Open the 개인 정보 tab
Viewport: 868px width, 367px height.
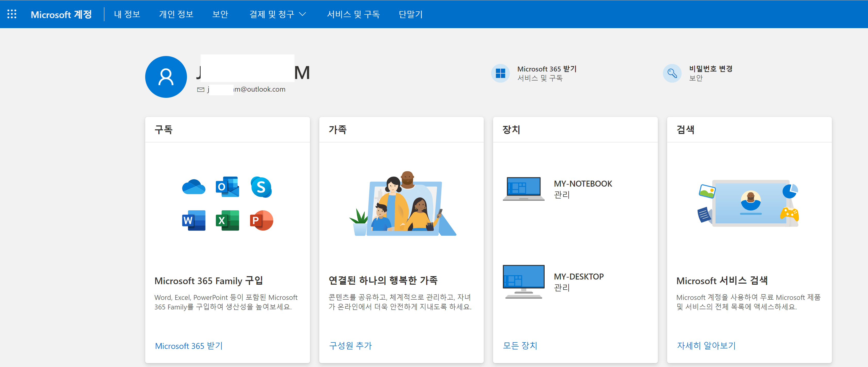[176, 14]
